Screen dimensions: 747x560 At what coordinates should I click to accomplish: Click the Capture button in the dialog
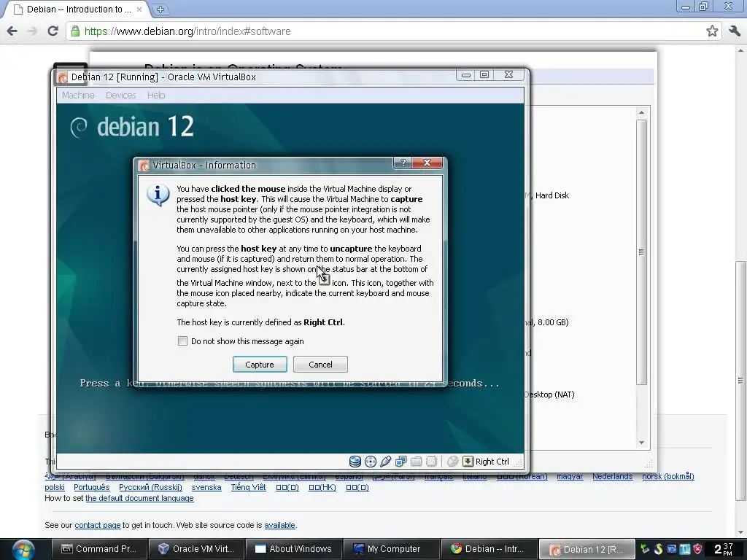[x=260, y=365]
